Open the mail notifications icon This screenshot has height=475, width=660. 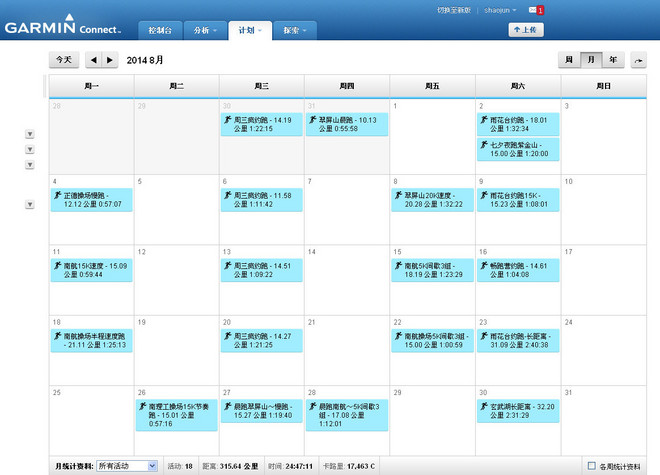pyautogui.click(x=535, y=10)
